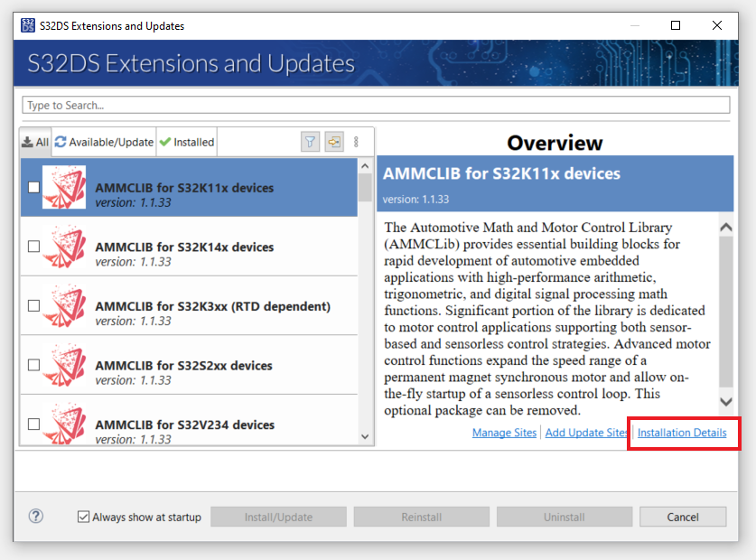Image resolution: width=756 pixels, height=560 pixels.
Task: Click package list scroll down arrow
Action: coord(365,436)
